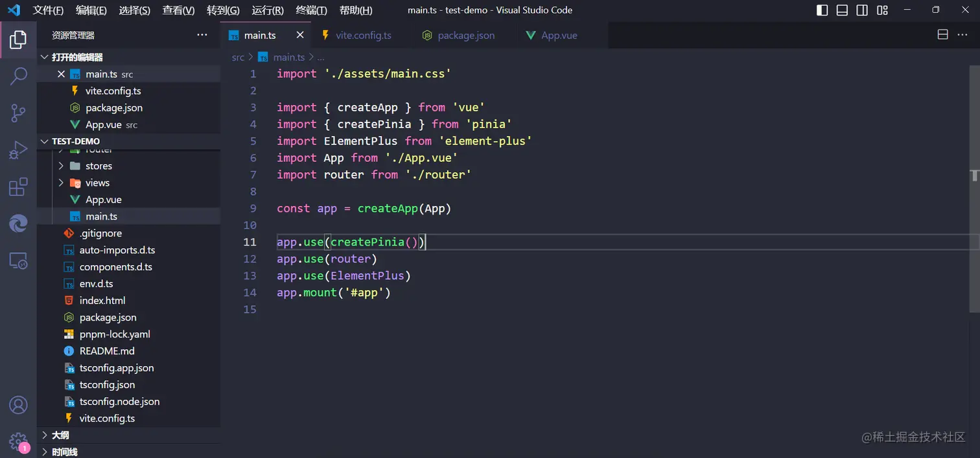Split the editor to the right
980x458 pixels.
coord(943,35)
